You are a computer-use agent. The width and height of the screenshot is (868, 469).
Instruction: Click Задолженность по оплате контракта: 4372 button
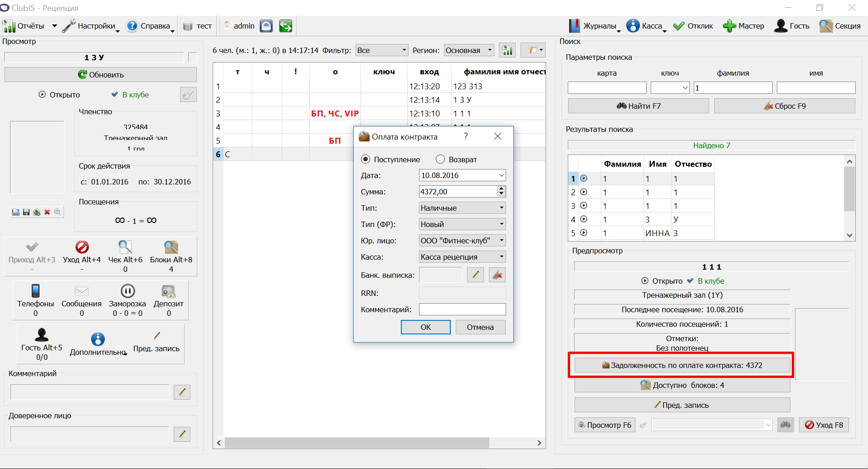pyautogui.click(x=682, y=365)
